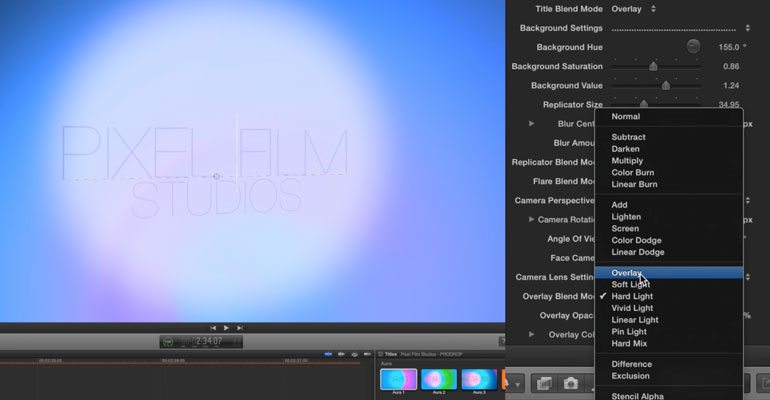The width and height of the screenshot is (770, 400).
Task: Click the Background Hue label
Action: (x=569, y=47)
